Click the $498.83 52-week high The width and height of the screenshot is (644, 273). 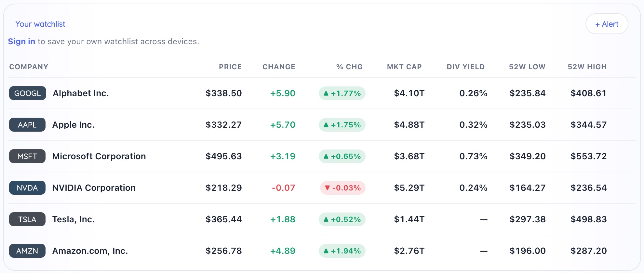pyautogui.click(x=589, y=219)
